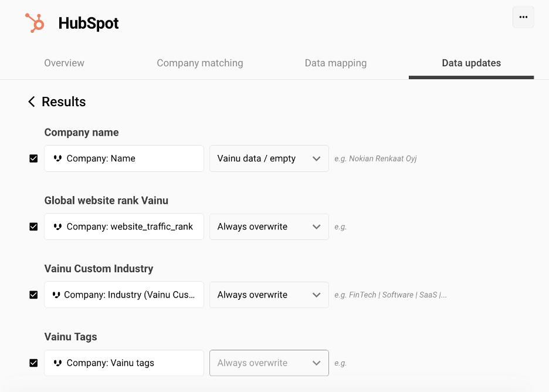Screen dimensions: 549x392
Task: Disable the Vainu Custom Industry checkbox
Action: point(33,295)
